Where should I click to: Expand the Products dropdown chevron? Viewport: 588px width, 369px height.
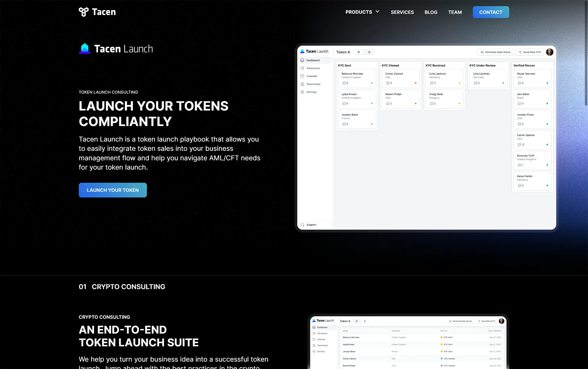[x=378, y=12]
